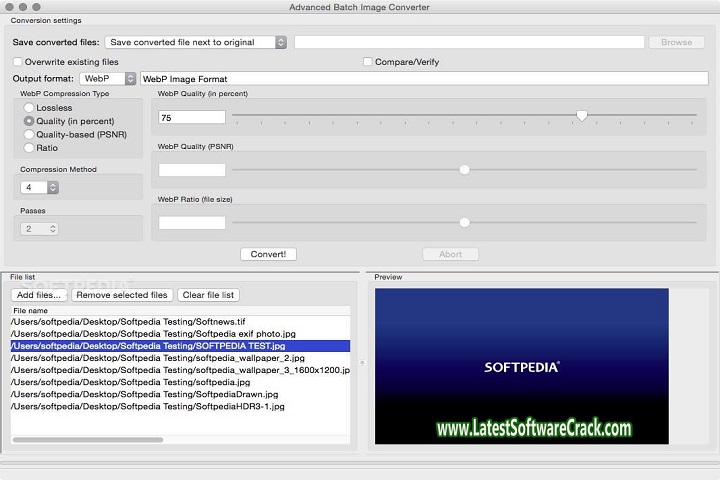720x480 pixels.
Task: Click the WebP Quality value field
Action: tap(191, 117)
